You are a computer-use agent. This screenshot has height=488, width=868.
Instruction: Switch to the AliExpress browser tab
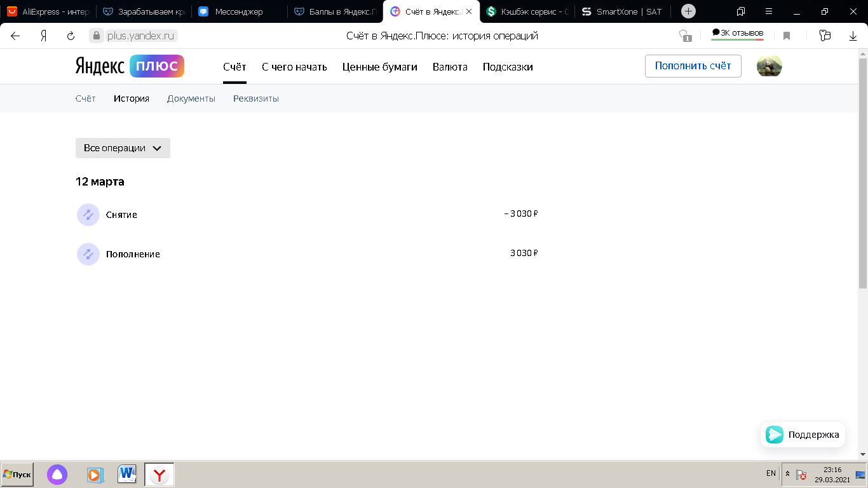click(49, 11)
